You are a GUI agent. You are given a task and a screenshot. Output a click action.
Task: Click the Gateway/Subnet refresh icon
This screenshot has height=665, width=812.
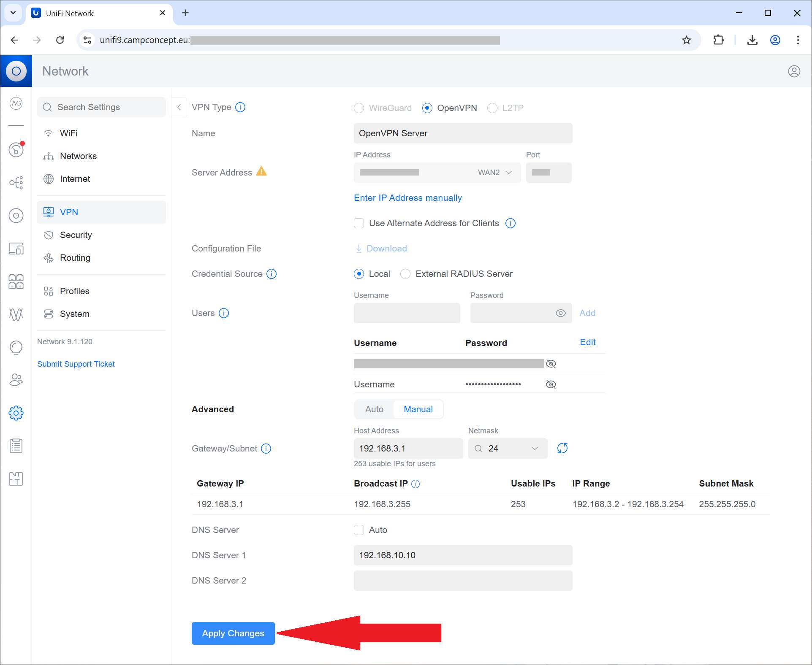(562, 448)
